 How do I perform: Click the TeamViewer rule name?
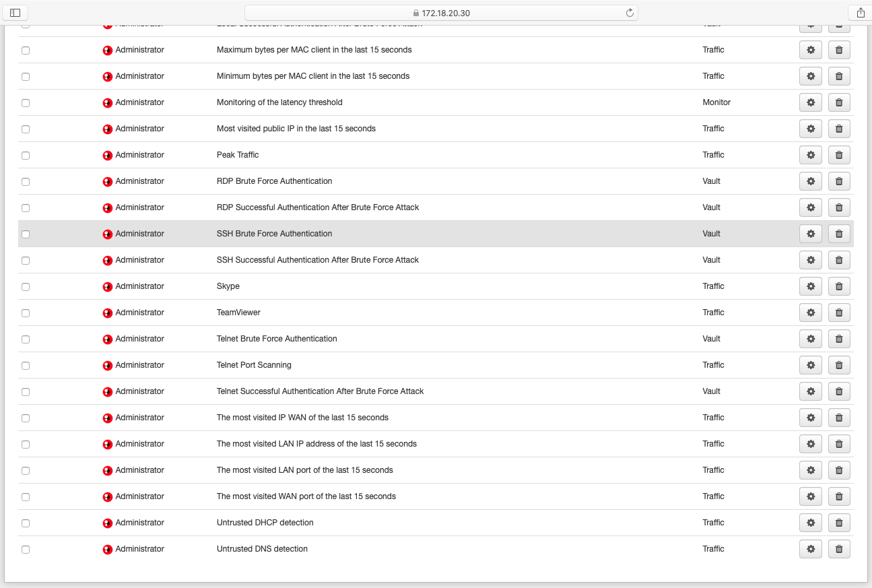click(x=238, y=313)
